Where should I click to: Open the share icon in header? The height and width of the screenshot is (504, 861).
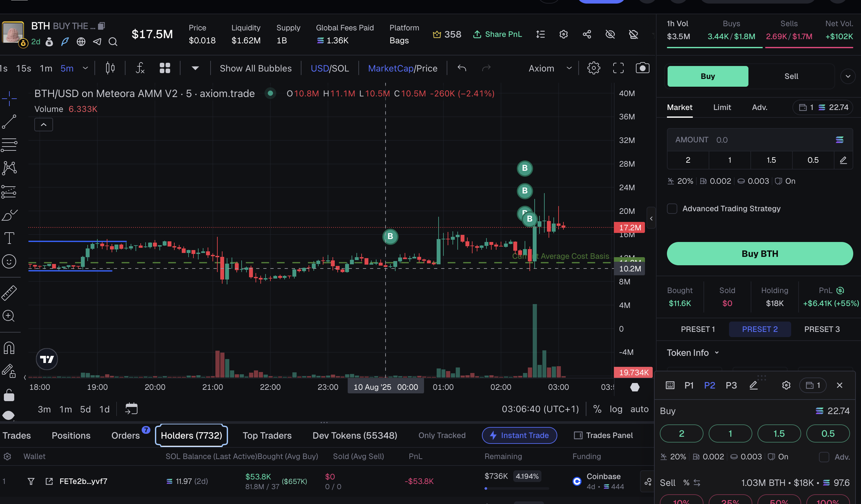pos(587,35)
